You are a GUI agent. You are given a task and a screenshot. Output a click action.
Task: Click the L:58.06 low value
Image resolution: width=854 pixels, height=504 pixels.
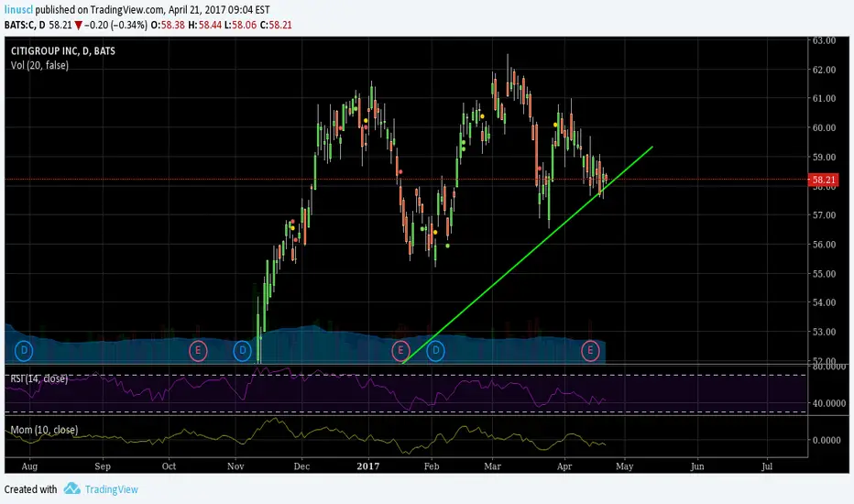pyautogui.click(x=240, y=25)
